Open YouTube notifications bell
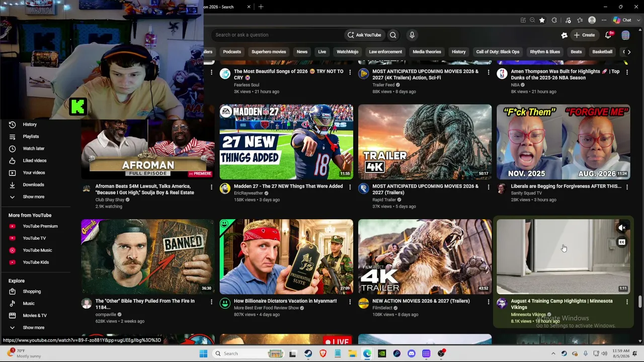 [x=608, y=35]
